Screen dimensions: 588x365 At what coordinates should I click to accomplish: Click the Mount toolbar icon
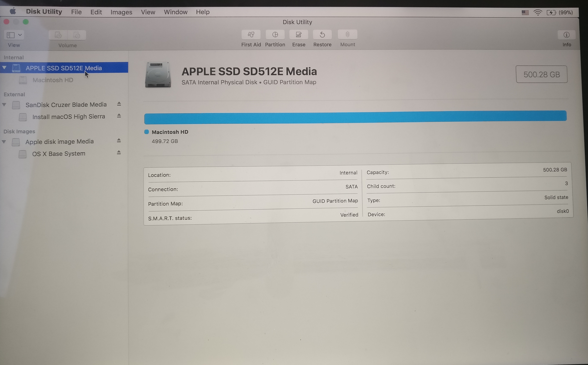pyautogui.click(x=347, y=35)
